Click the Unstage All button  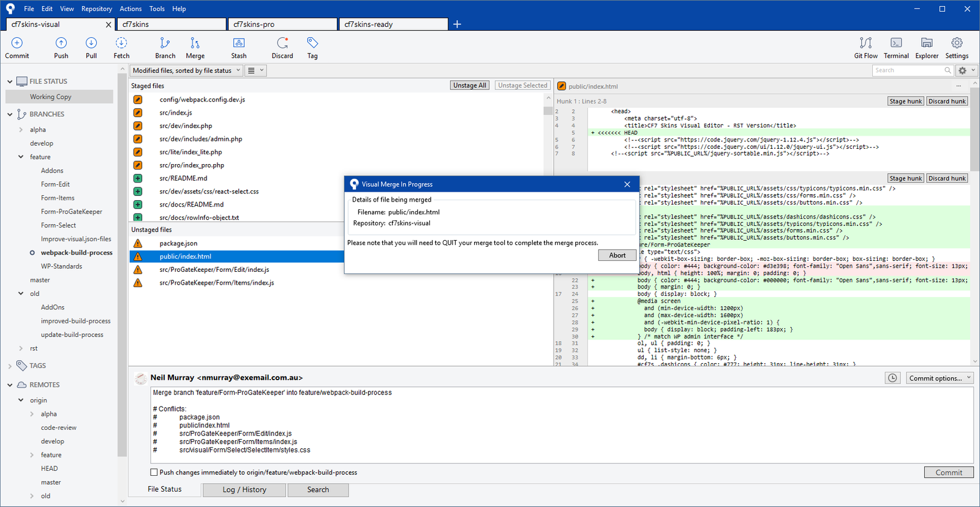pyautogui.click(x=470, y=86)
